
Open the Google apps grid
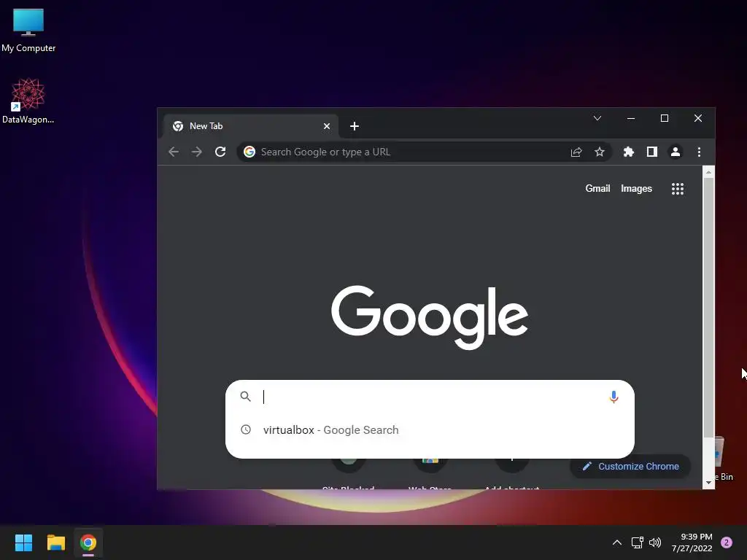coord(678,189)
